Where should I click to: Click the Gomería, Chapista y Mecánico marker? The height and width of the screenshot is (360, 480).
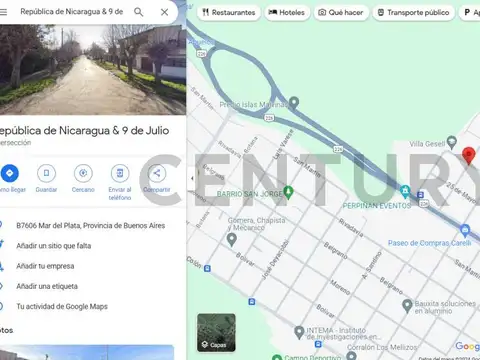[232, 239]
